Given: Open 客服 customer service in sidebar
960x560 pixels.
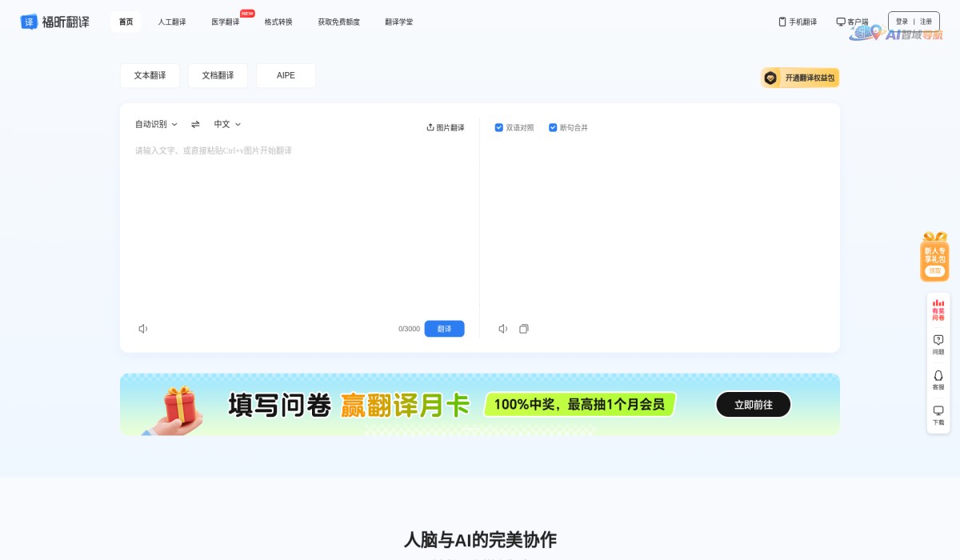Looking at the screenshot, I should point(938,378).
